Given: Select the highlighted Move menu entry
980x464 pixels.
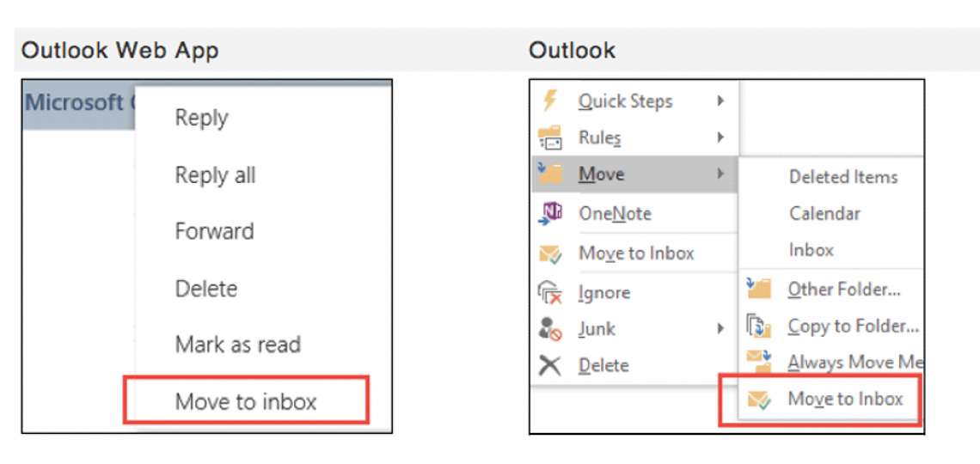Looking at the screenshot, I should coord(634,174).
